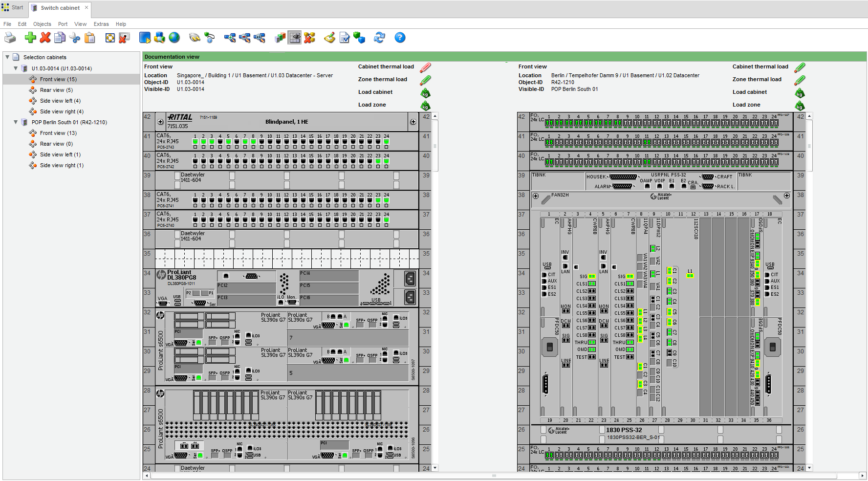The width and height of the screenshot is (868, 481).
Task: Click the green plus add icon
Action: point(30,38)
